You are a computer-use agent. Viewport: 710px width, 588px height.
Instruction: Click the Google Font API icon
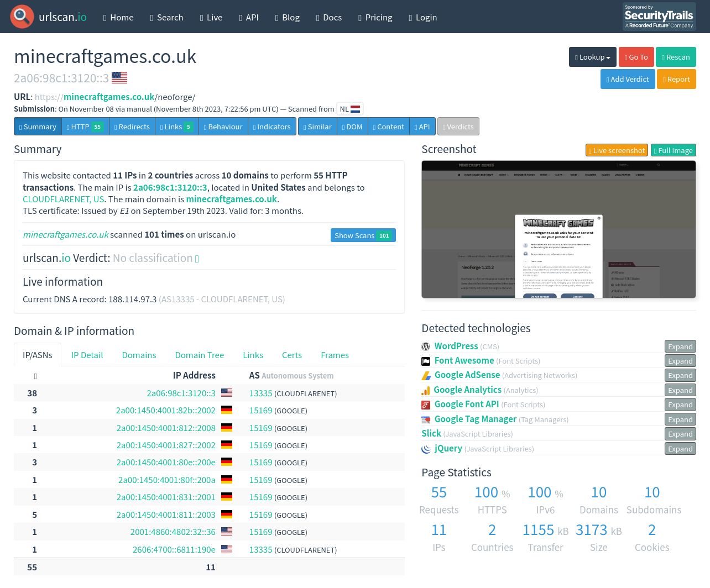pos(426,405)
